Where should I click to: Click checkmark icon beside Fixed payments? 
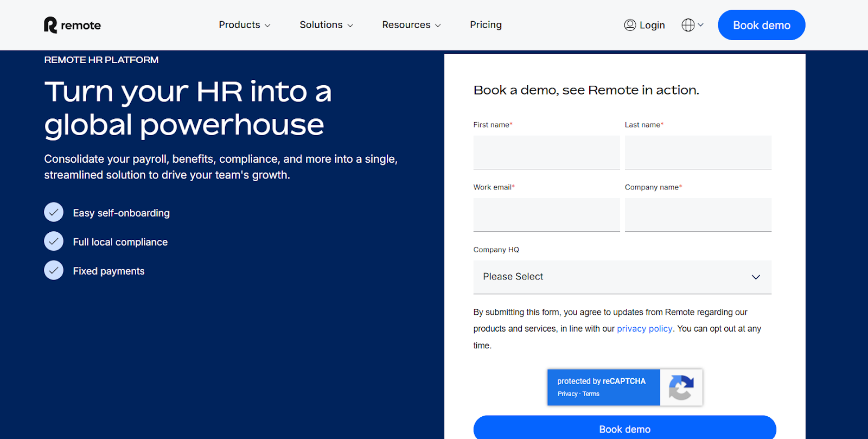[54, 270]
